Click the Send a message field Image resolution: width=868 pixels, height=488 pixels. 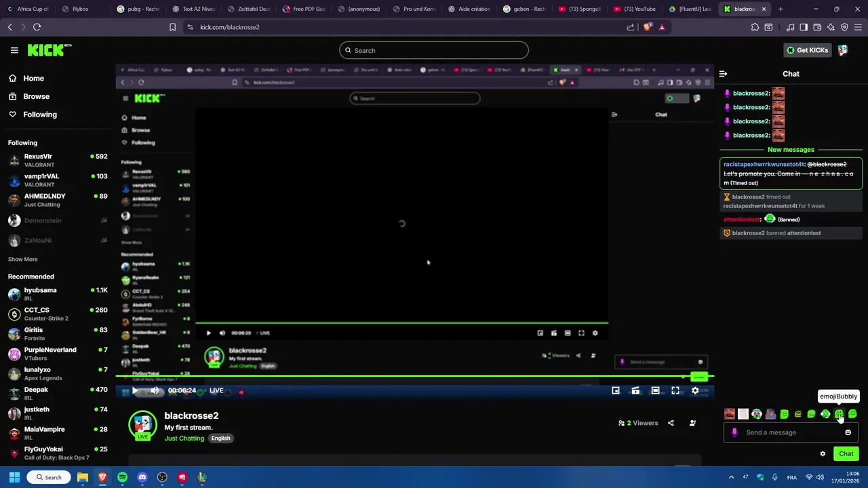pyautogui.click(x=791, y=432)
